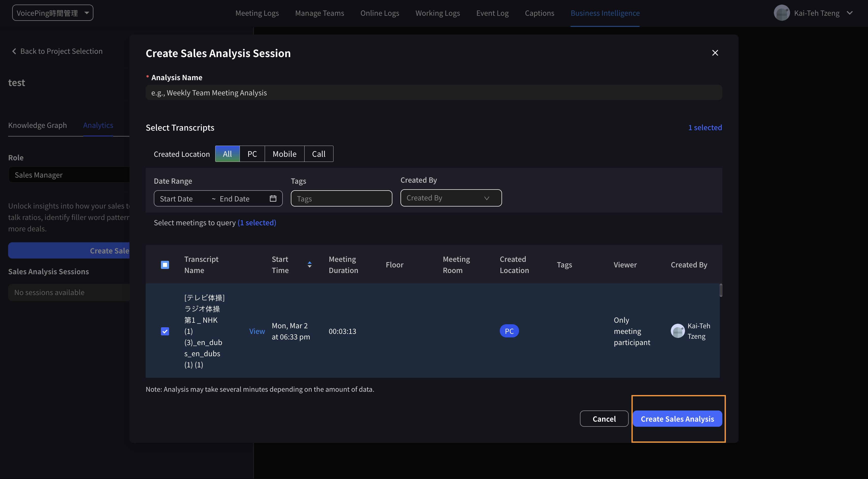Screen dimensions: 868x479
Task: Uncheck the NHK transcript row checkbox
Action: (x=165, y=331)
